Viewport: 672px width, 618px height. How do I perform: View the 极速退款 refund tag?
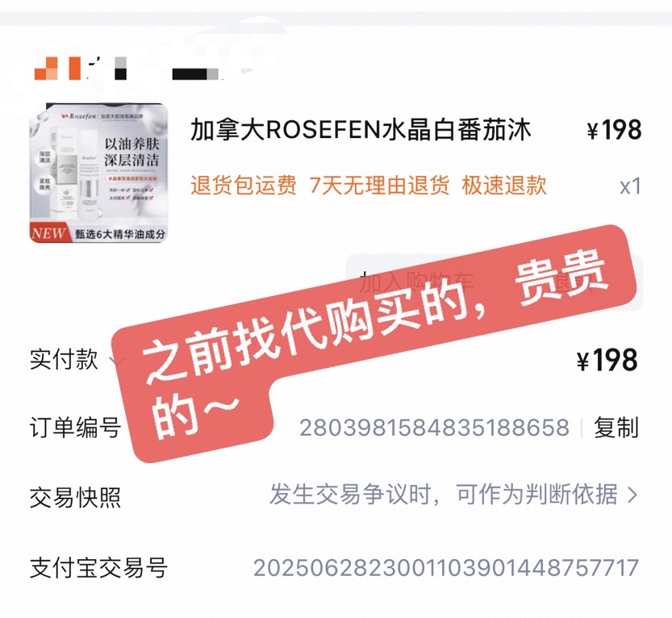(504, 186)
